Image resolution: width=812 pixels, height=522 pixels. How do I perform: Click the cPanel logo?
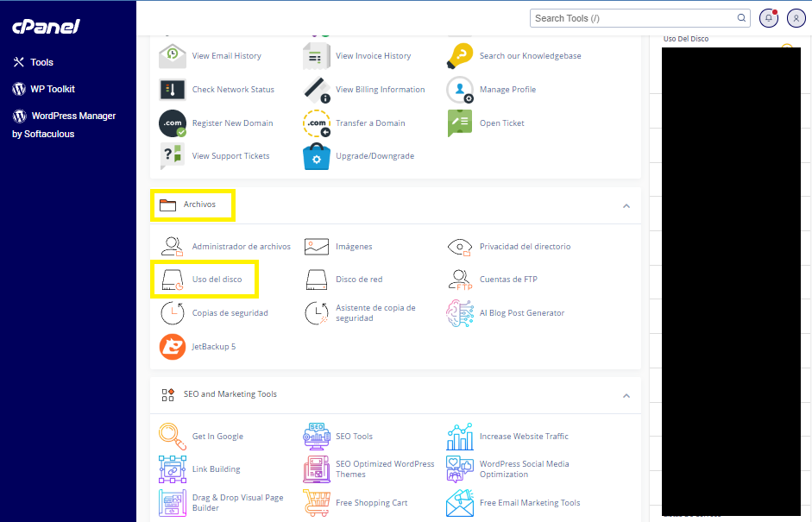point(46,27)
